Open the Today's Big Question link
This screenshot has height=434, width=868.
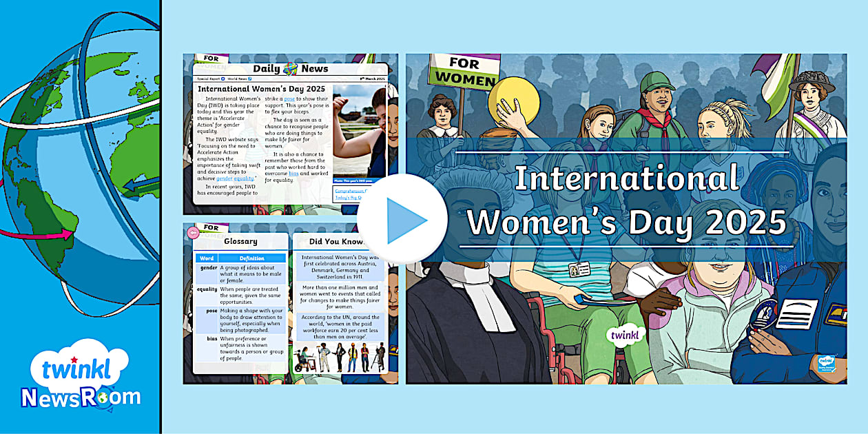[x=347, y=198]
